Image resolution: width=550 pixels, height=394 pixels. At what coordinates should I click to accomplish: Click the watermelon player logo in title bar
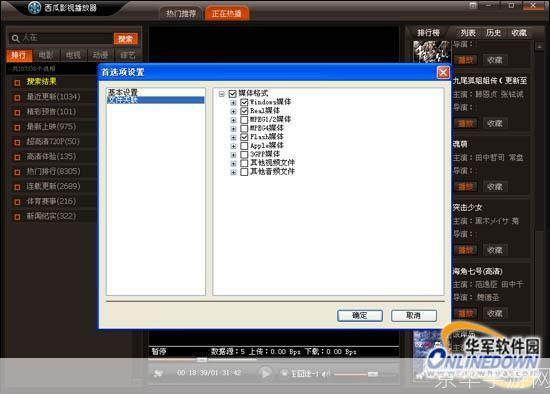point(34,7)
